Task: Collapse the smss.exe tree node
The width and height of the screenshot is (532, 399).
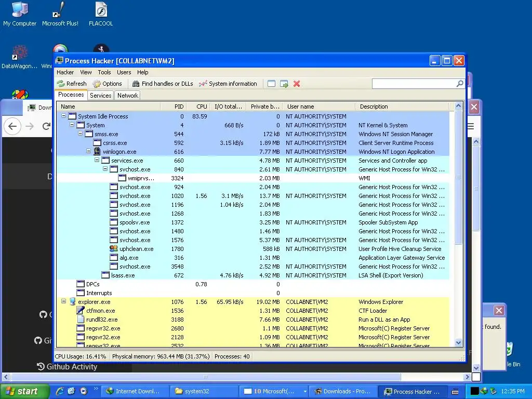Action: (80, 134)
